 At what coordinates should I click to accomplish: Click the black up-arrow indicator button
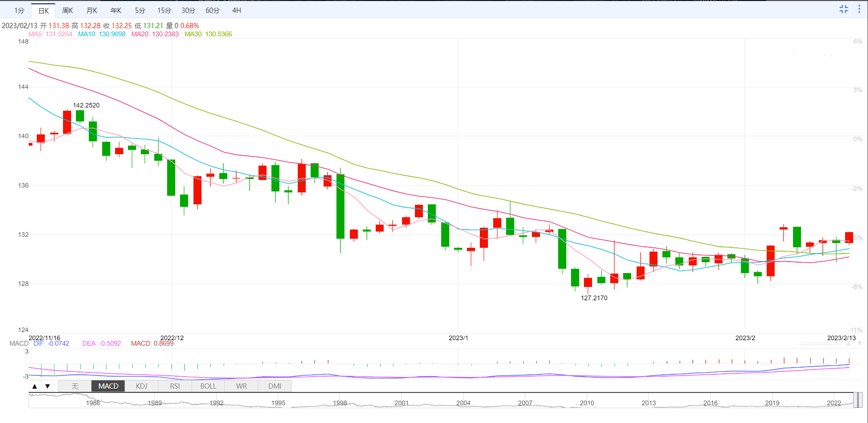pos(35,386)
